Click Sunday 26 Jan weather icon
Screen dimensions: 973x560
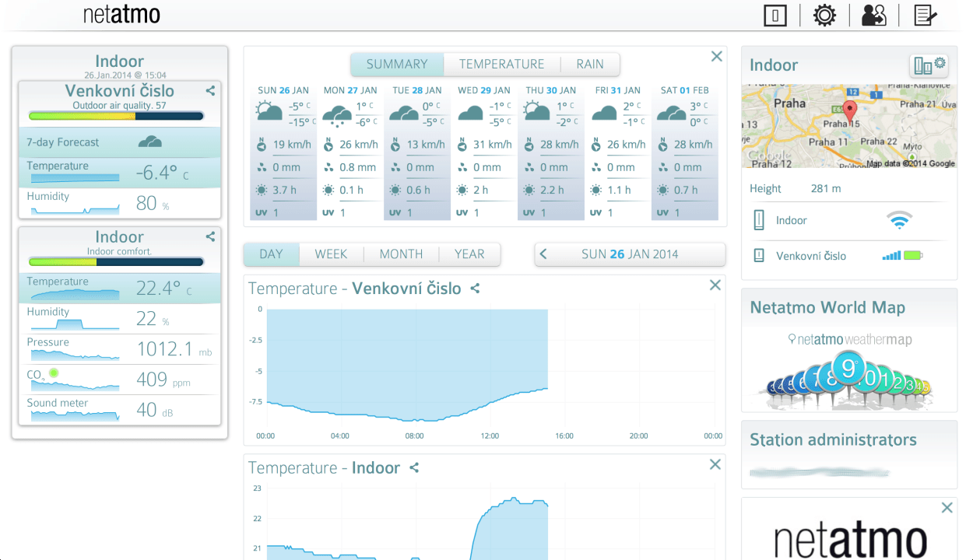point(269,112)
